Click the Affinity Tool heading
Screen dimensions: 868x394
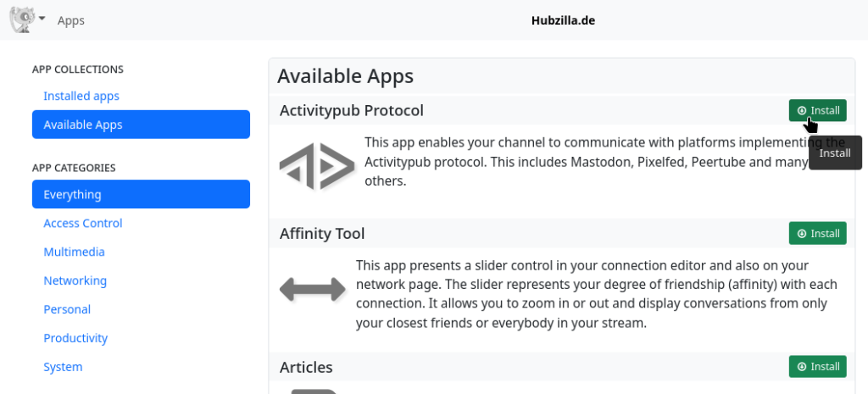(x=322, y=233)
